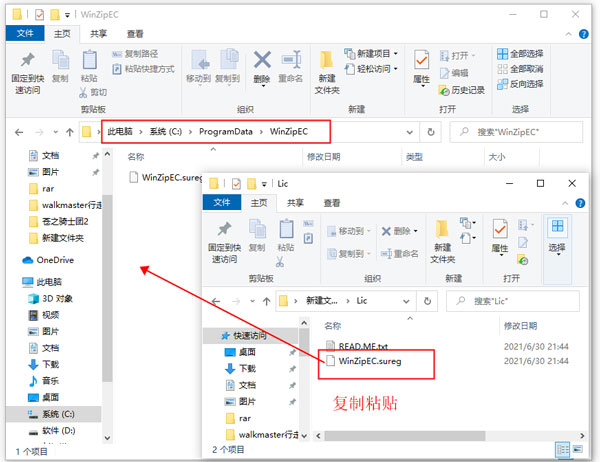Open Help icon in WinZipEC window
This screenshot has height=462, width=600.
(x=584, y=34)
